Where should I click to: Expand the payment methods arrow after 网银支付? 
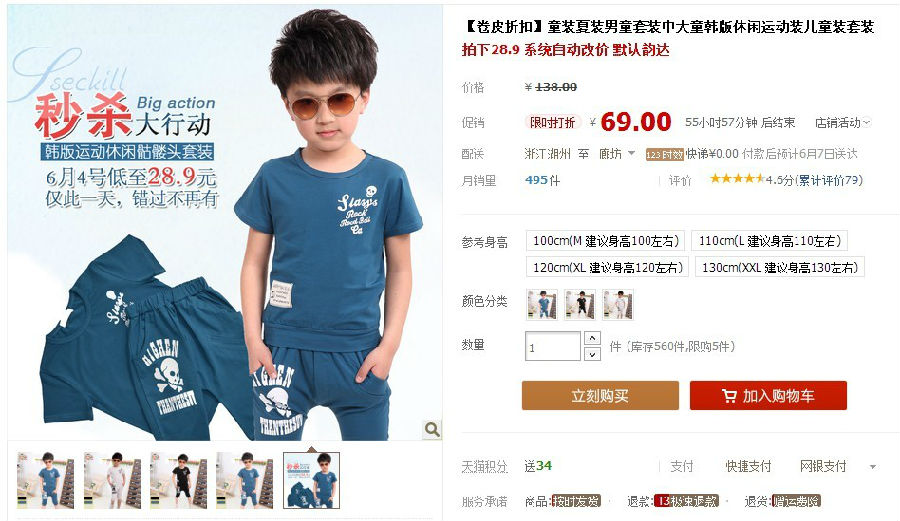pos(872,467)
